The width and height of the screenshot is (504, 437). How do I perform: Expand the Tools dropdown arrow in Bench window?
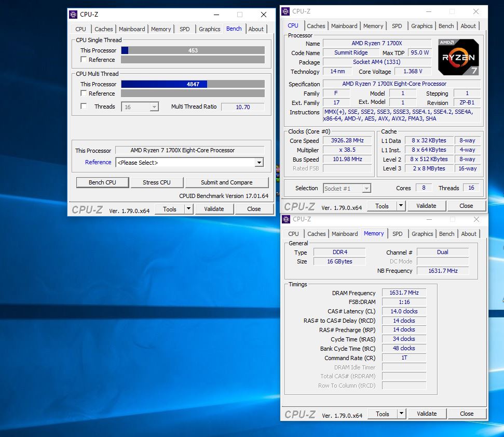coord(189,209)
